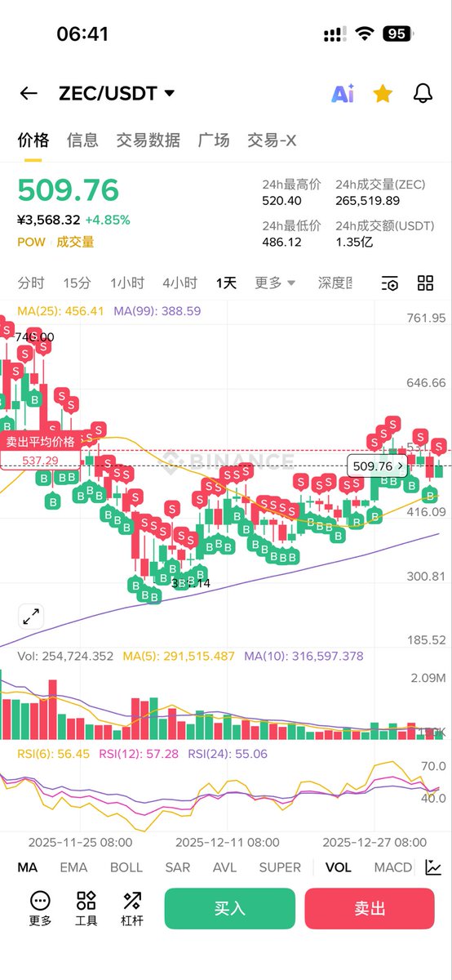Image resolution: width=452 pixels, height=980 pixels.
Task: Toggle the SUPER indicator
Action: coord(280,867)
